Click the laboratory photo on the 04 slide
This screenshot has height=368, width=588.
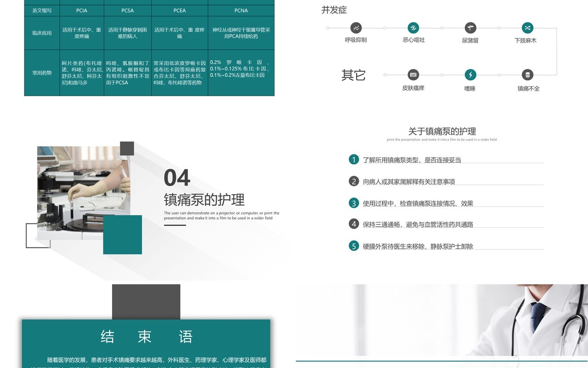tap(84, 193)
